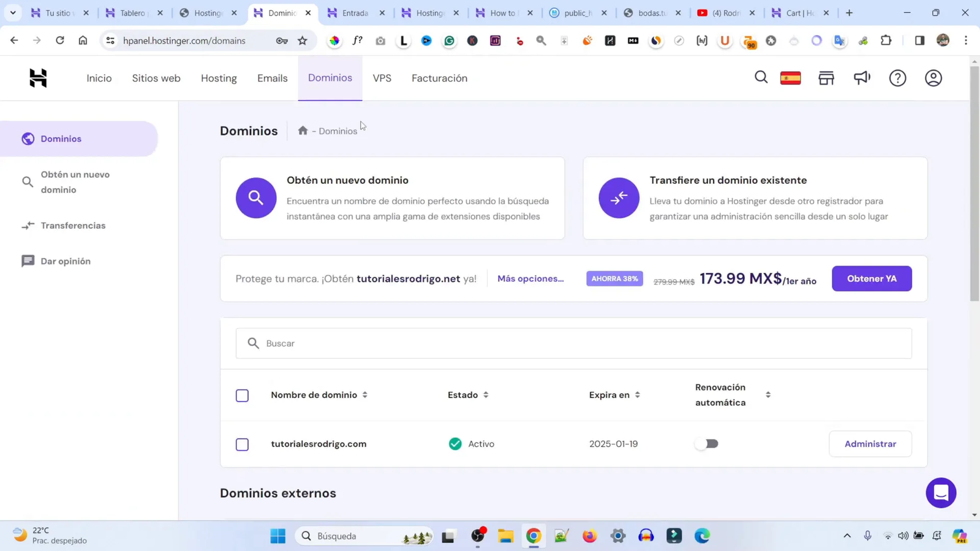Open new browser tab with plus
Image resolution: width=980 pixels, height=551 pixels.
pyautogui.click(x=849, y=13)
